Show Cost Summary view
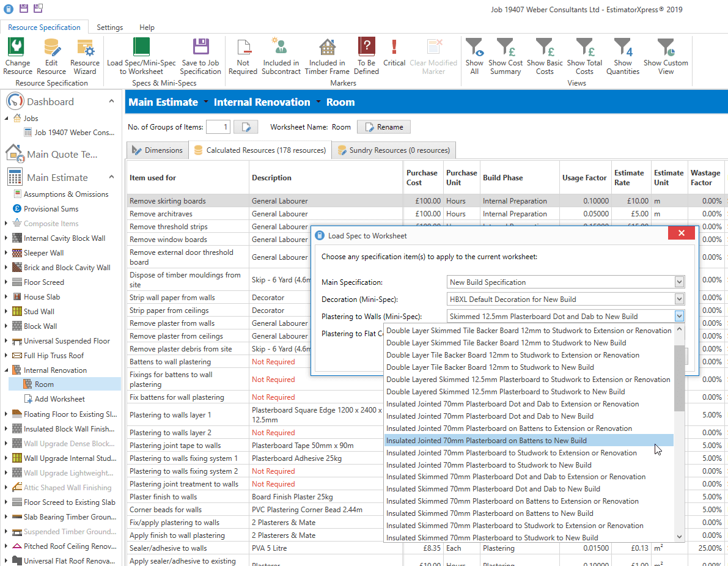The width and height of the screenshot is (728, 566). tap(505, 57)
